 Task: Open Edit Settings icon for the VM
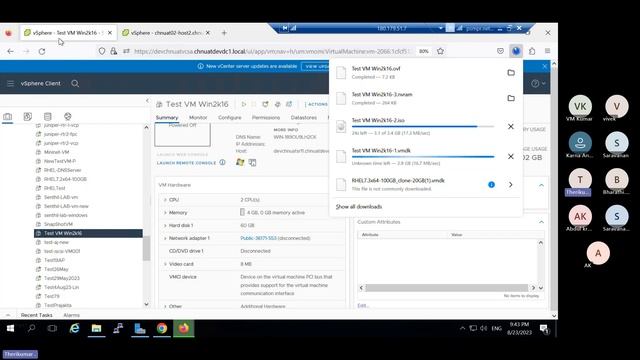click(277, 104)
